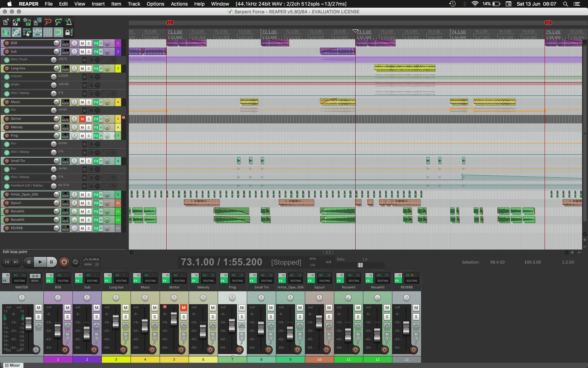
Task: Arm the 808 track for recording
Action: 6,43
